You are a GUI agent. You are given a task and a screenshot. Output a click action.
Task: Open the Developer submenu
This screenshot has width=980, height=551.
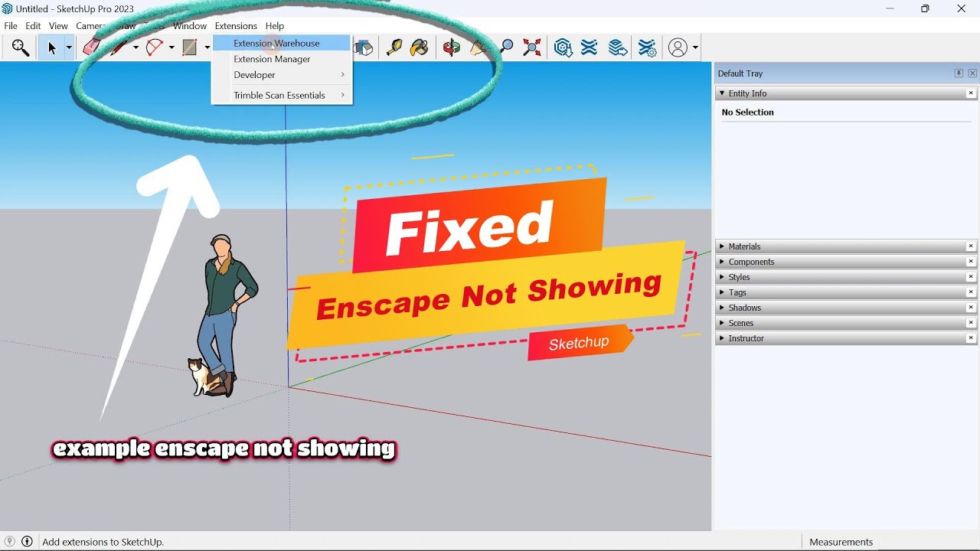(x=281, y=75)
